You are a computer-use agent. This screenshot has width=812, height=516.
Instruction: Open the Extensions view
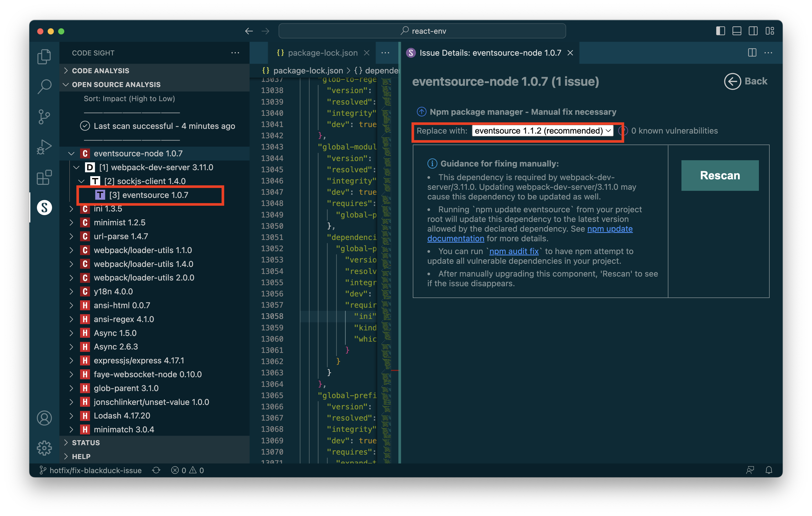44,177
